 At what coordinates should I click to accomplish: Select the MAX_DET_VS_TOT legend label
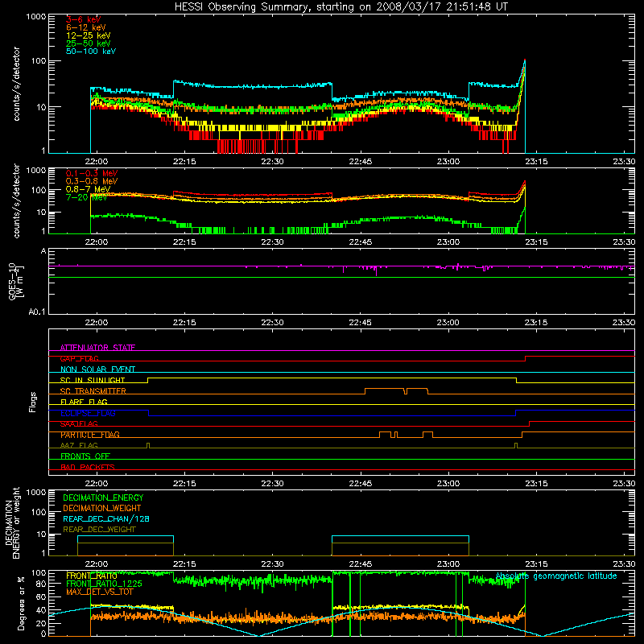pyautogui.click(x=99, y=592)
